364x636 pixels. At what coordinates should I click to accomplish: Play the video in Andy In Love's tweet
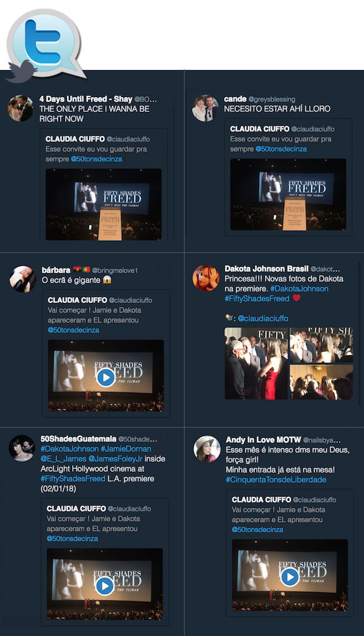[x=289, y=577]
